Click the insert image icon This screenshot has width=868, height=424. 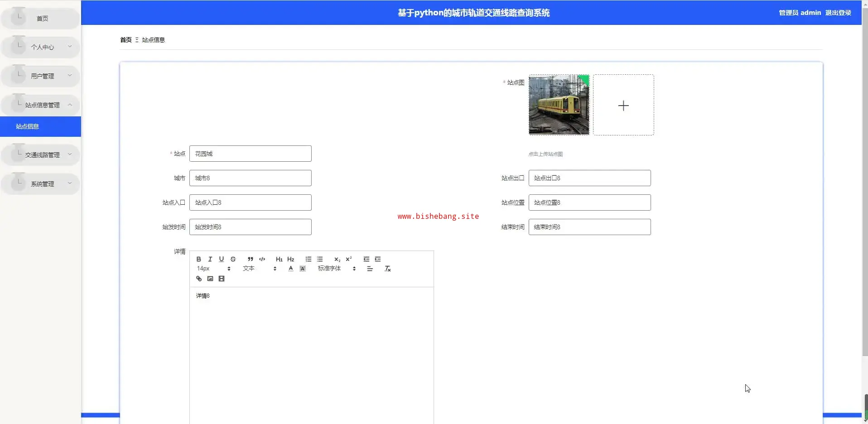click(210, 279)
